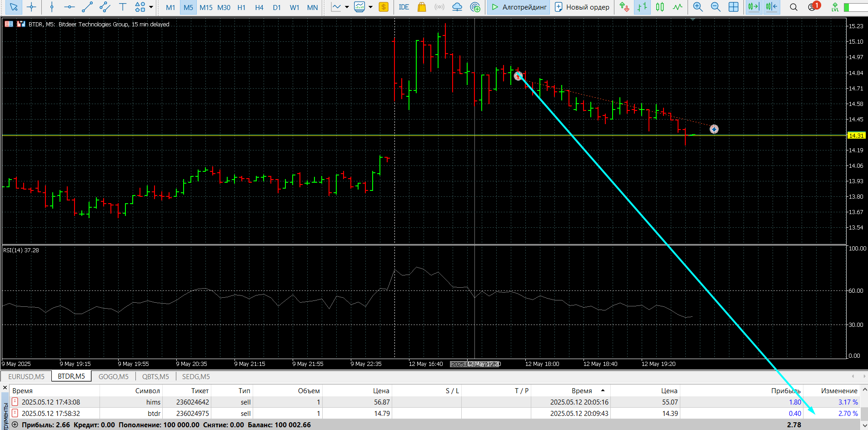Screen dimensions: 868x430
Task: Toggle chart auto-scroll to end
Action: click(x=753, y=7)
